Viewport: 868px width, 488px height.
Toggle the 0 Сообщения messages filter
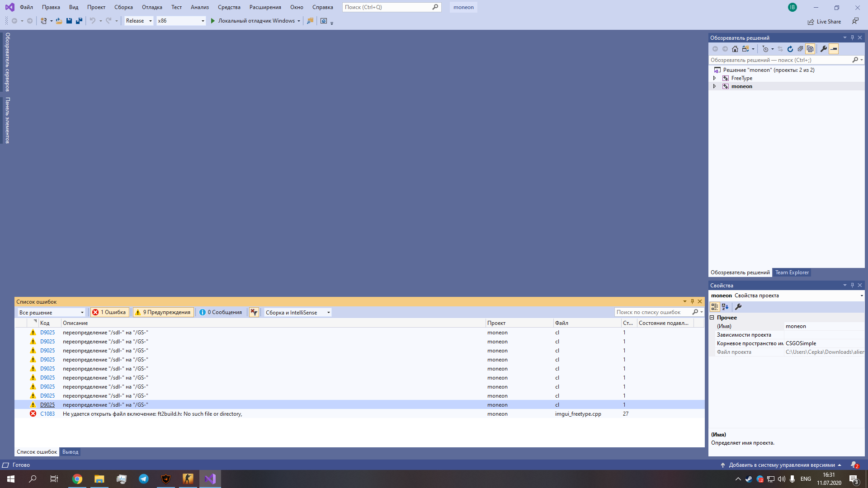(221, 312)
